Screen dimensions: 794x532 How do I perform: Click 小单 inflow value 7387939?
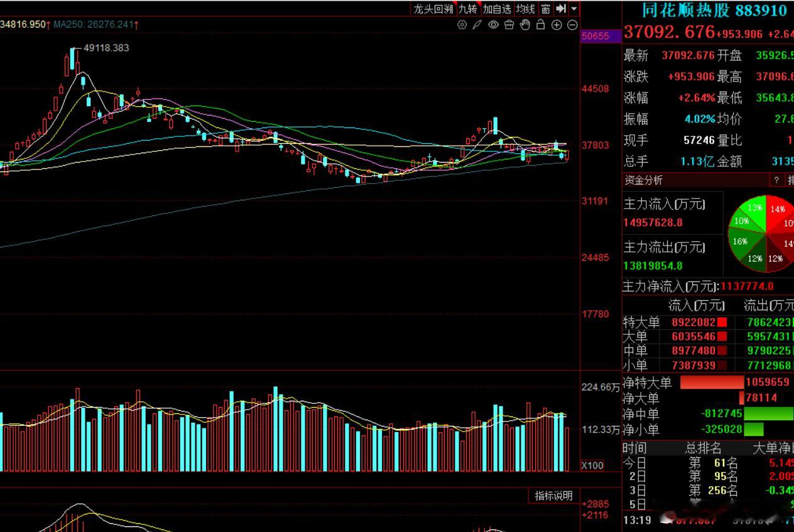pos(693,365)
